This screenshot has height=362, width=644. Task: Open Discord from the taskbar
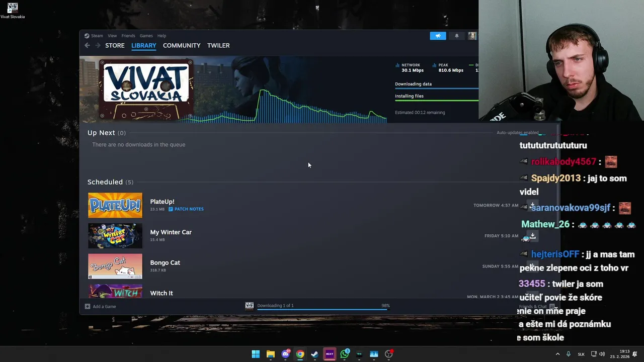[x=285, y=354]
